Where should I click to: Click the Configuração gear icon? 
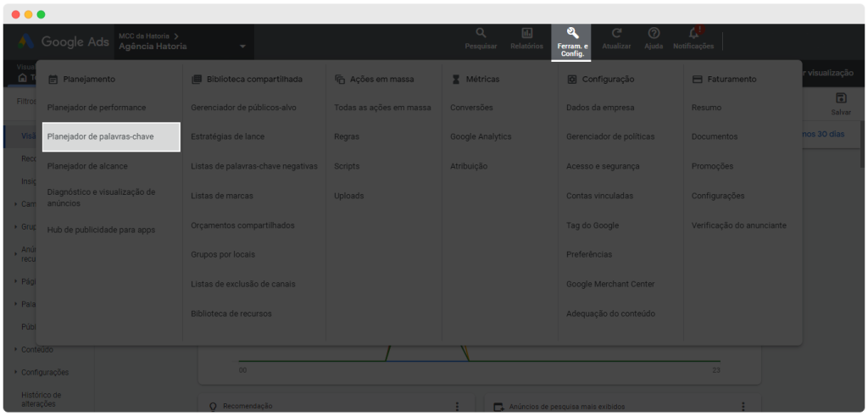[x=572, y=80]
